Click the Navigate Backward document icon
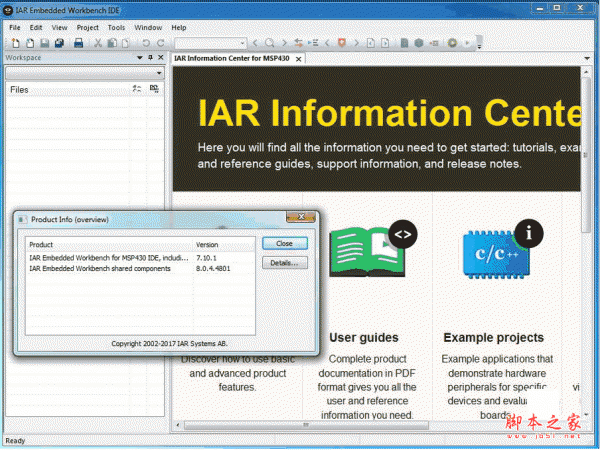The image size is (600, 450). [370, 43]
